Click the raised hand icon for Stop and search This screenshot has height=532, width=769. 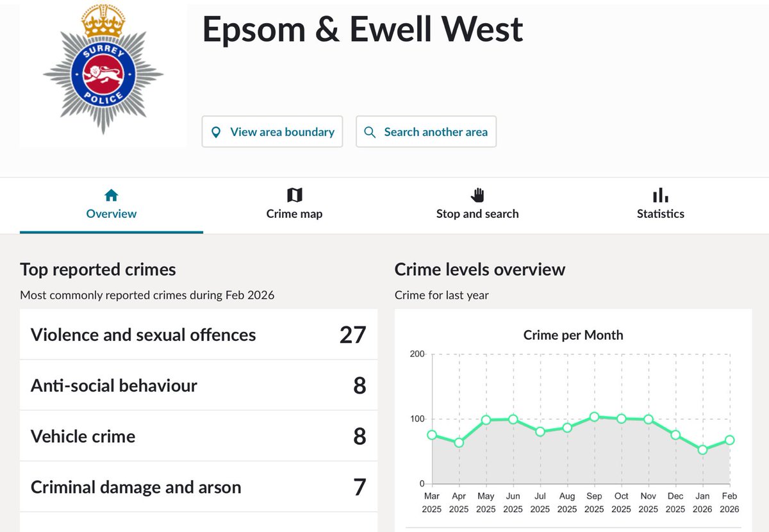[477, 194]
